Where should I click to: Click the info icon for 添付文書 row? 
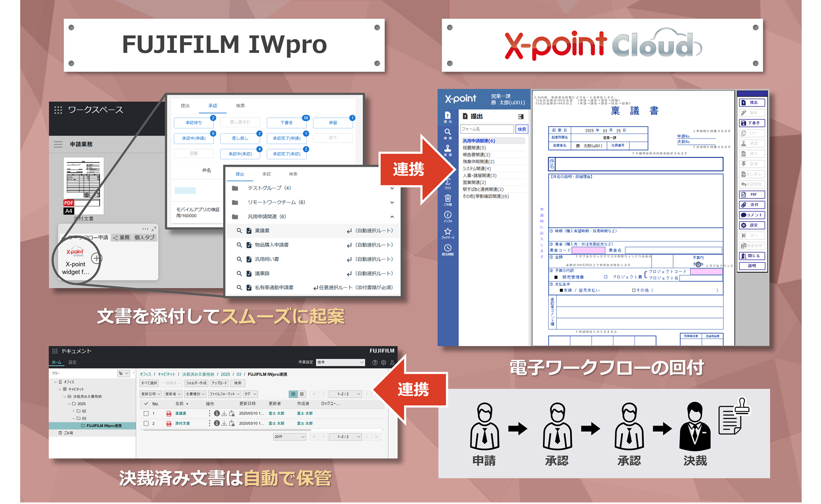coord(217,423)
